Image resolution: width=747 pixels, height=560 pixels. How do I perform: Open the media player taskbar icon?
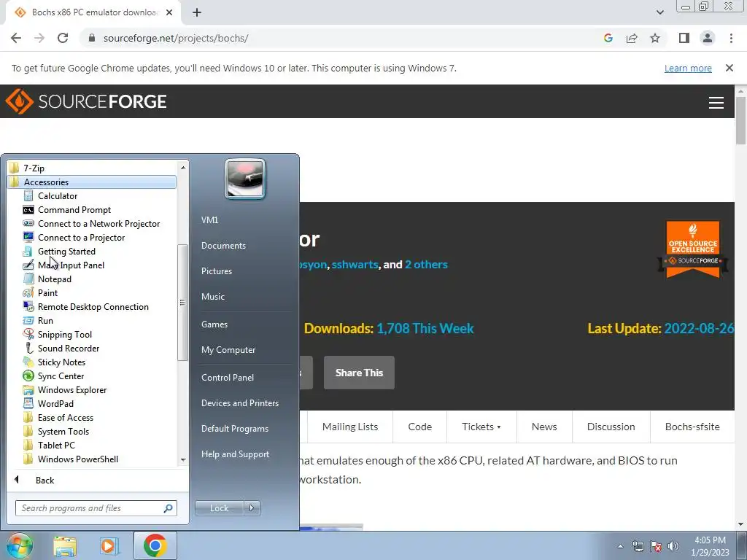(x=109, y=545)
